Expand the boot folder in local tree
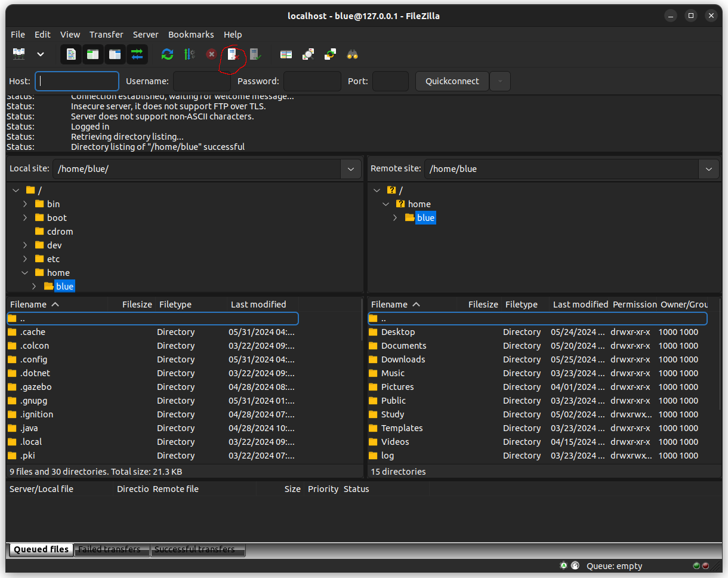Image resolution: width=728 pixels, height=578 pixels. click(25, 218)
